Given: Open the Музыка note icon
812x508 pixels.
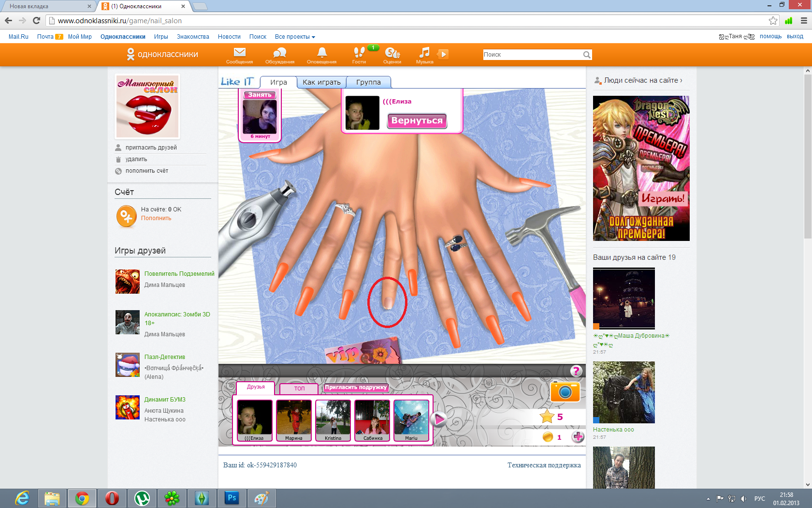Looking at the screenshot, I should click(424, 52).
